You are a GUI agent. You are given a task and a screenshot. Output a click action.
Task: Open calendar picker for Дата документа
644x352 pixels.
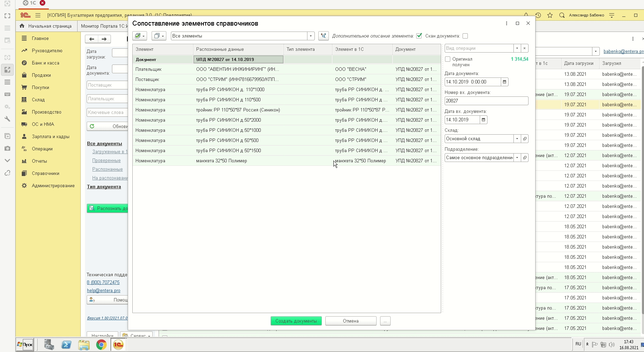pyautogui.click(x=504, y=82)
